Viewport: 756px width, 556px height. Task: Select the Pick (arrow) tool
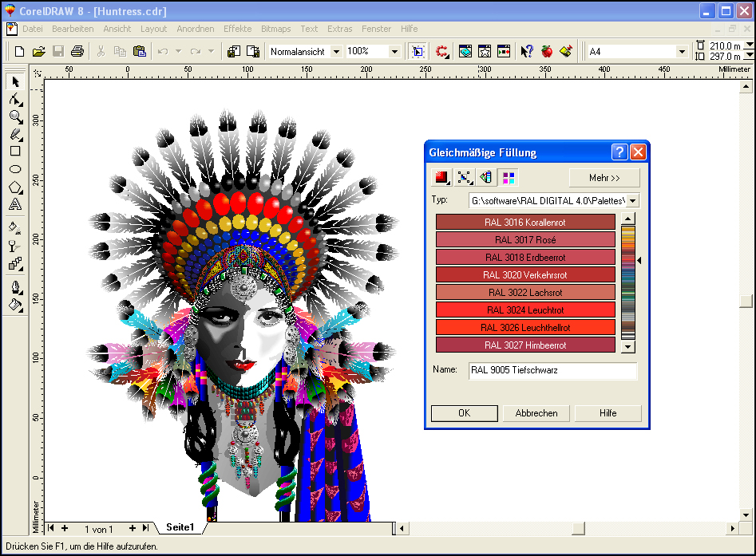[15, 81]
